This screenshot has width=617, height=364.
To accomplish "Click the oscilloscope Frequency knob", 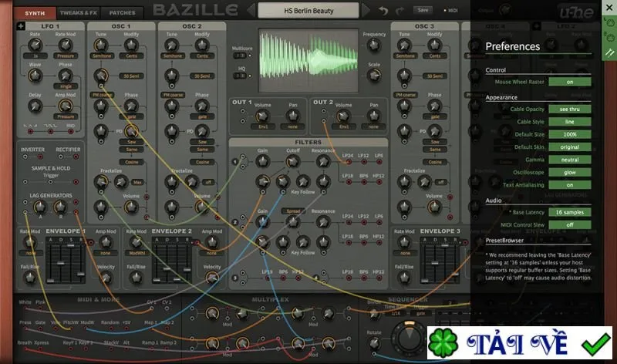I will click(x=374, y=45).
